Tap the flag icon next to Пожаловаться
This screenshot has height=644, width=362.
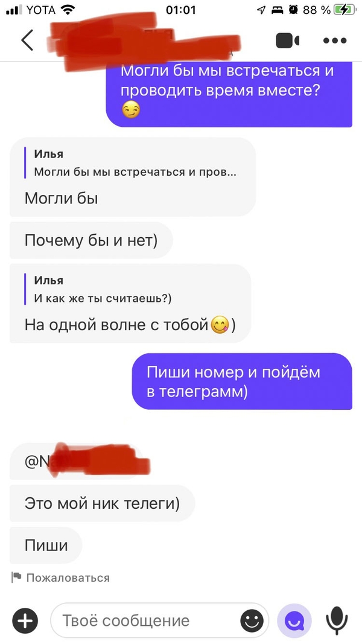click(16, 578)
